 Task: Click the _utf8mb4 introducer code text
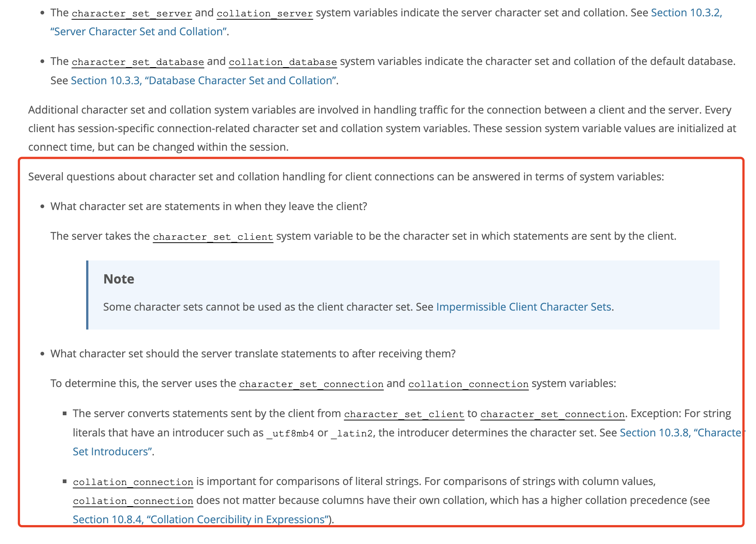[290, 433]
